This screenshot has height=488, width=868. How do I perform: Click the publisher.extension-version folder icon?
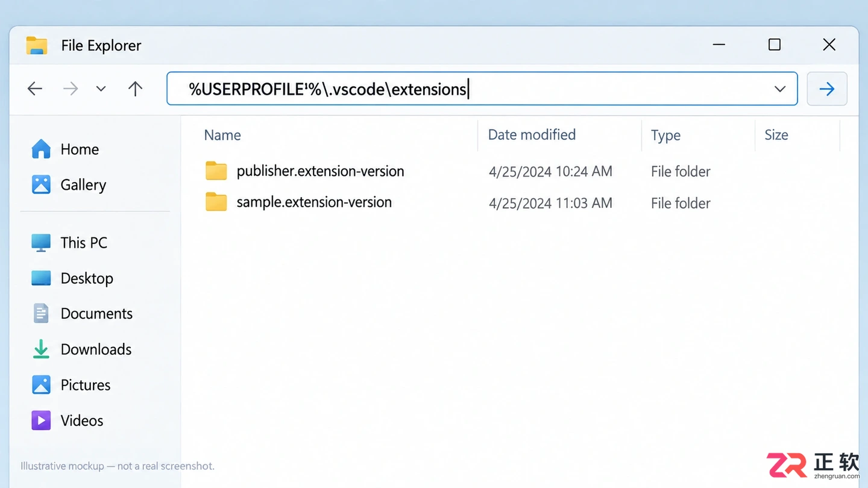click(216, 171)
